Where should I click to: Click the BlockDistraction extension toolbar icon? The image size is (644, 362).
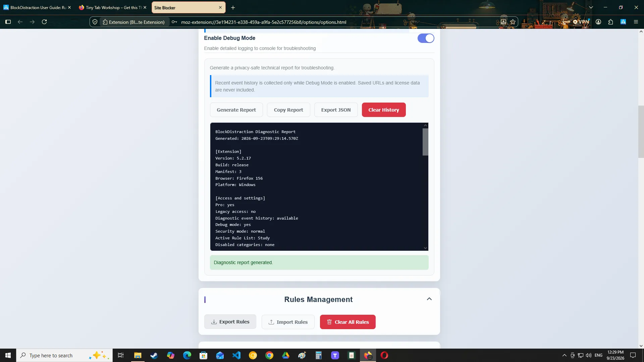623,22
